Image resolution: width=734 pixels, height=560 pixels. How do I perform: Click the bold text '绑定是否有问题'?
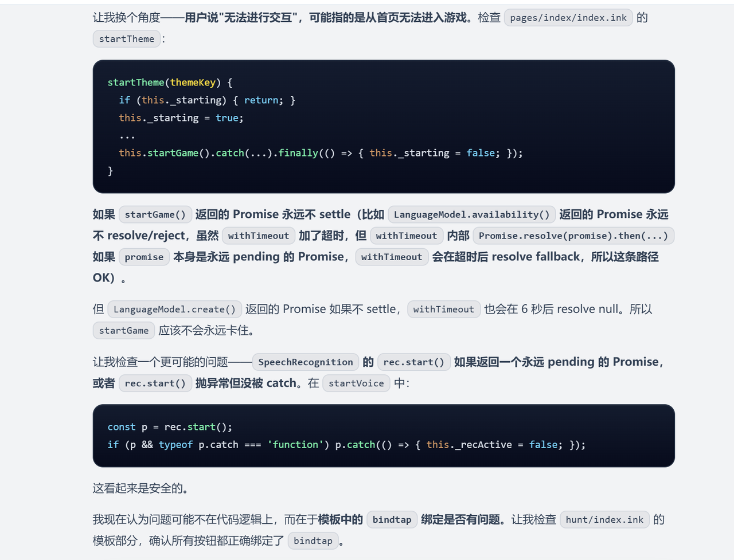(x=460, y=520)
